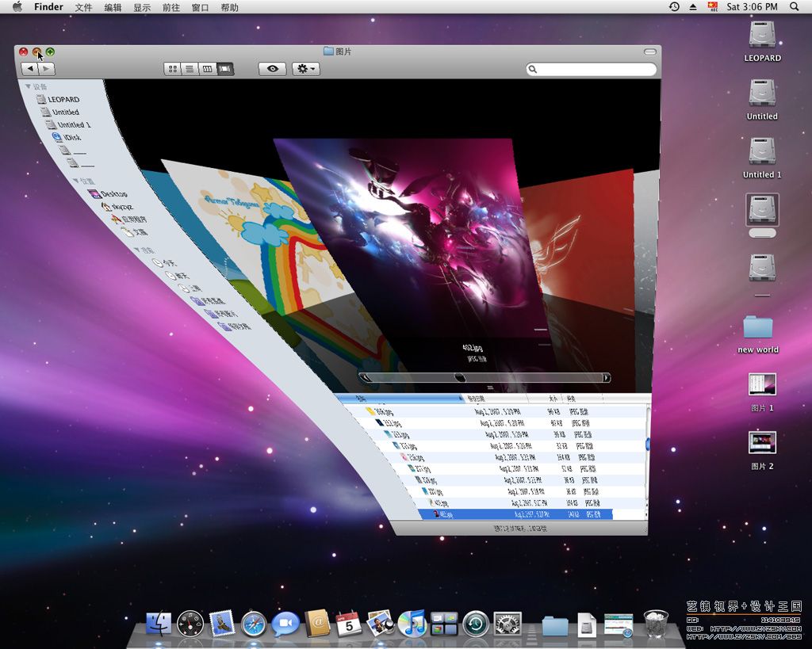
Task: Switch to icon view in Finder toolbar
Action: coord(172,69)
